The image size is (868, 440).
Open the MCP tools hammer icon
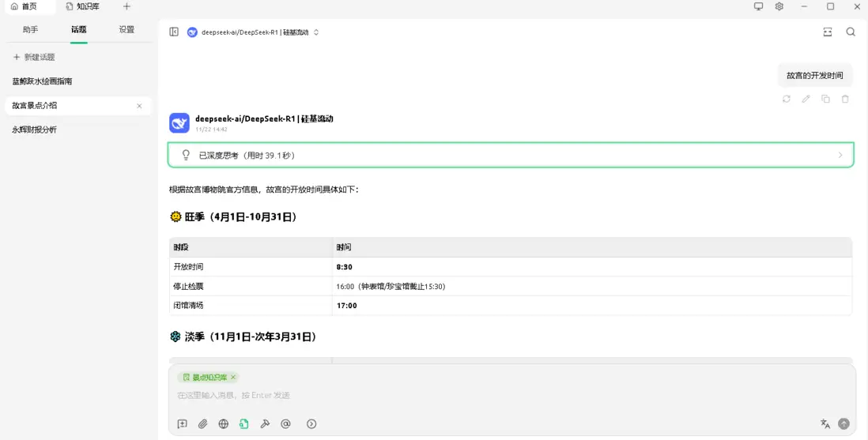tap(265, 424)
